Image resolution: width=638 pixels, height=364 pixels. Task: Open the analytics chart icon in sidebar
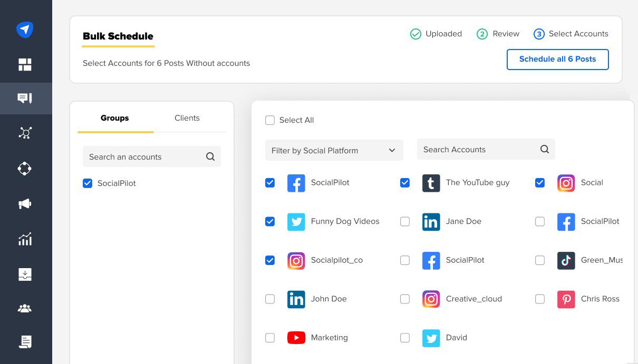25,239
